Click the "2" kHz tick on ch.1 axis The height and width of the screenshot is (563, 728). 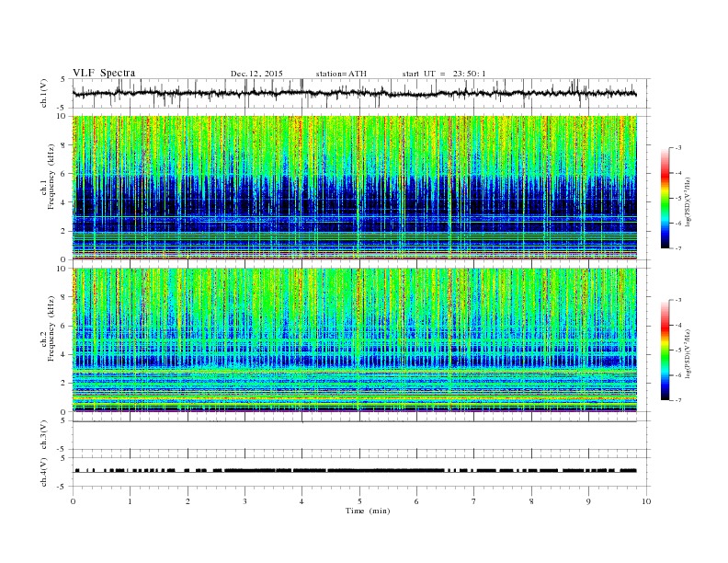tap(64, 231)
